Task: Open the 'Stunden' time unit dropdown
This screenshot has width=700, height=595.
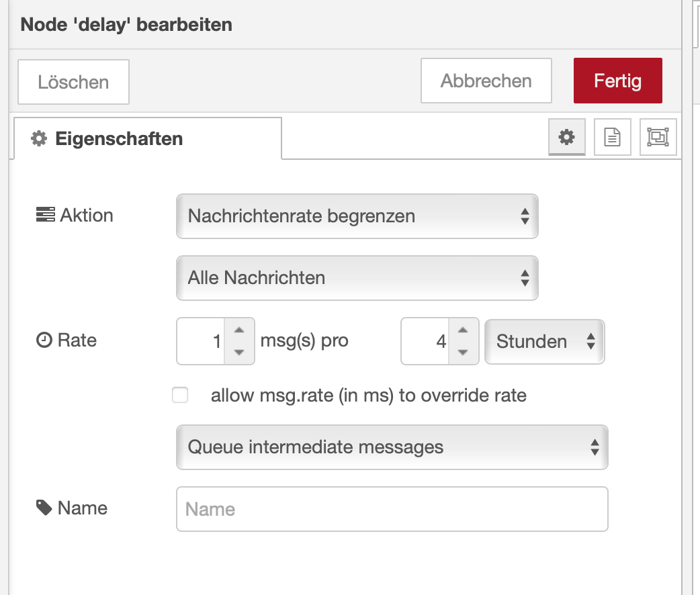Action: (x=544, y=341)
